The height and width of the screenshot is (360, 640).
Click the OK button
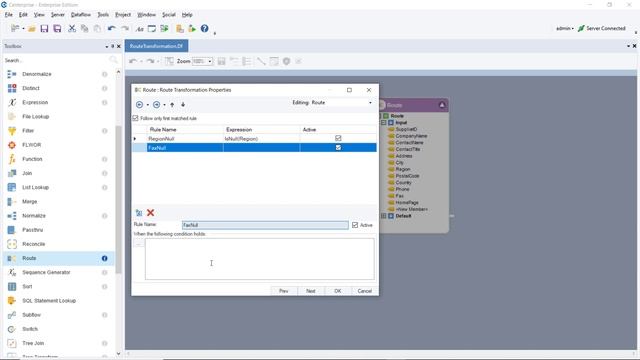pos(338,291)
